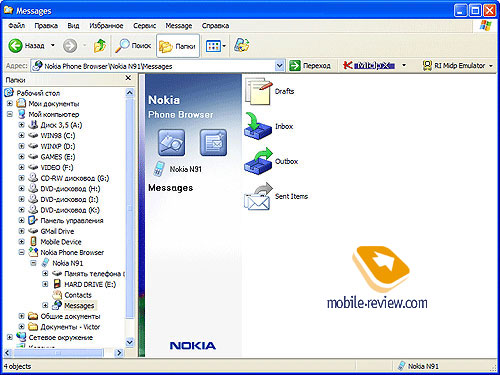This screenshot has width=500, height=375.
Task: Select Панель управления in tree
Action: [x=72, y=221]
